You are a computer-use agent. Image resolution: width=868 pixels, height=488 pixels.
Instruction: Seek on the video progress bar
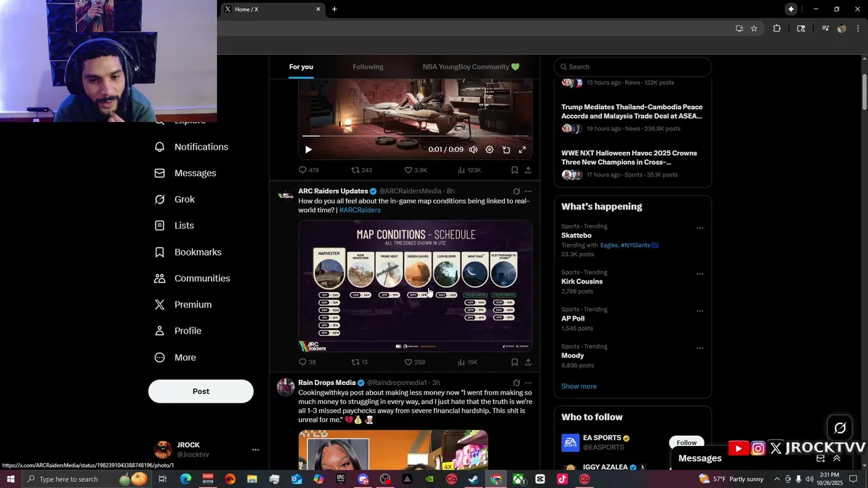tap(415, 136)
